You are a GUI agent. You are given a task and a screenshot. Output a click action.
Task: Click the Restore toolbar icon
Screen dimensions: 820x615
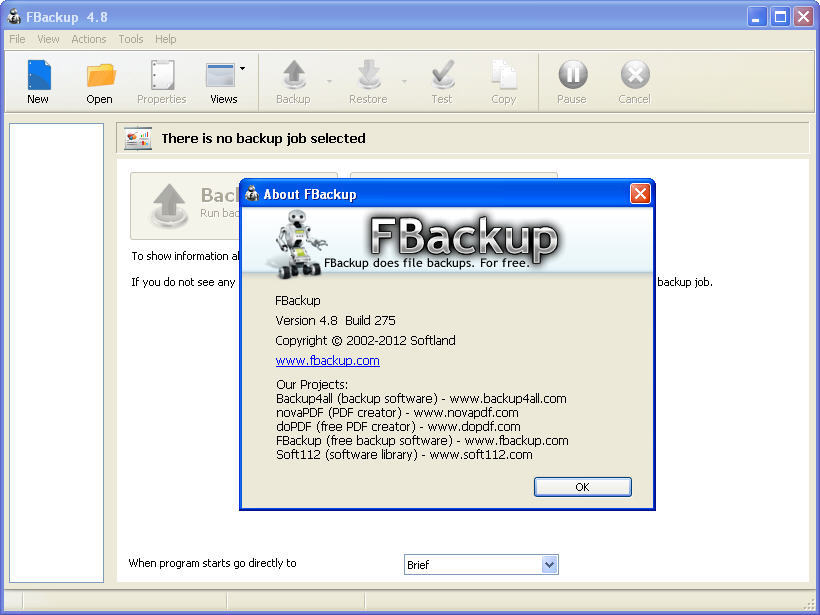[369, 74]
